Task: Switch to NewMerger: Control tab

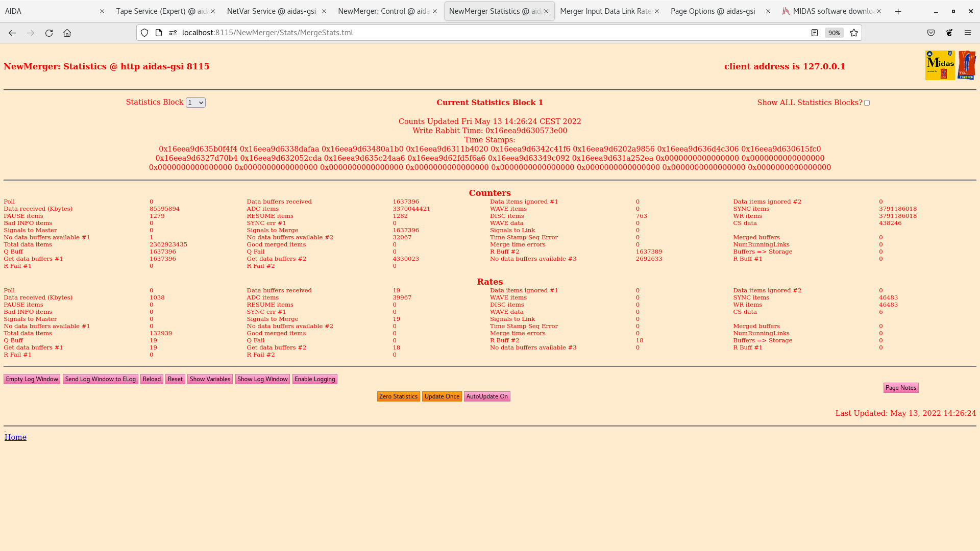Action: 383,11
